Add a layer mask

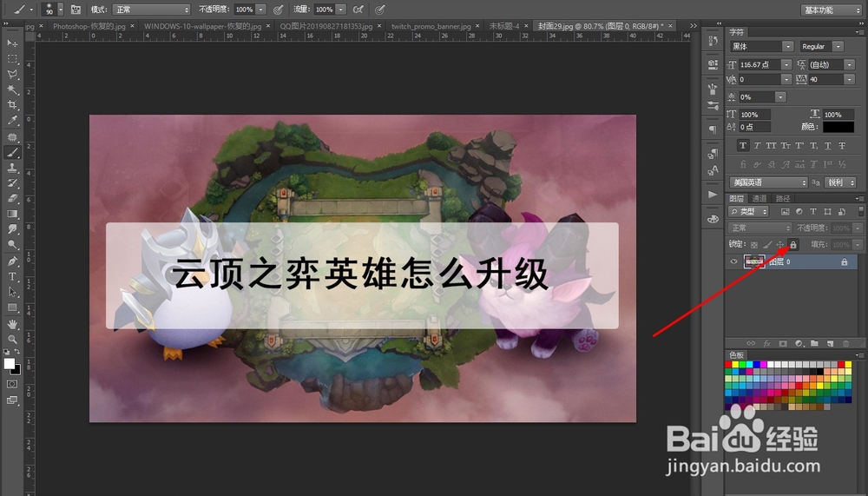coord(783,344)
